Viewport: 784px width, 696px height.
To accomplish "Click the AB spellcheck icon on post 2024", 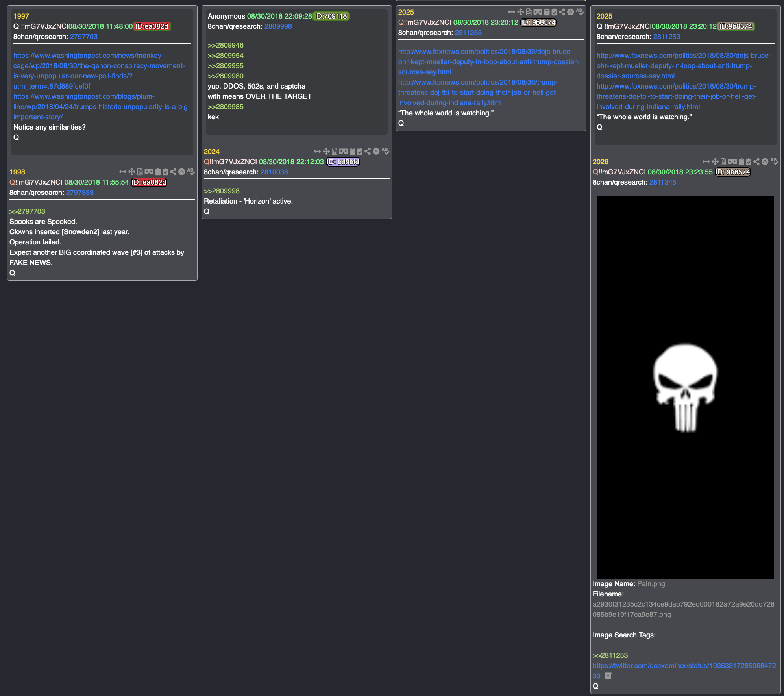I will pos(385,151).
